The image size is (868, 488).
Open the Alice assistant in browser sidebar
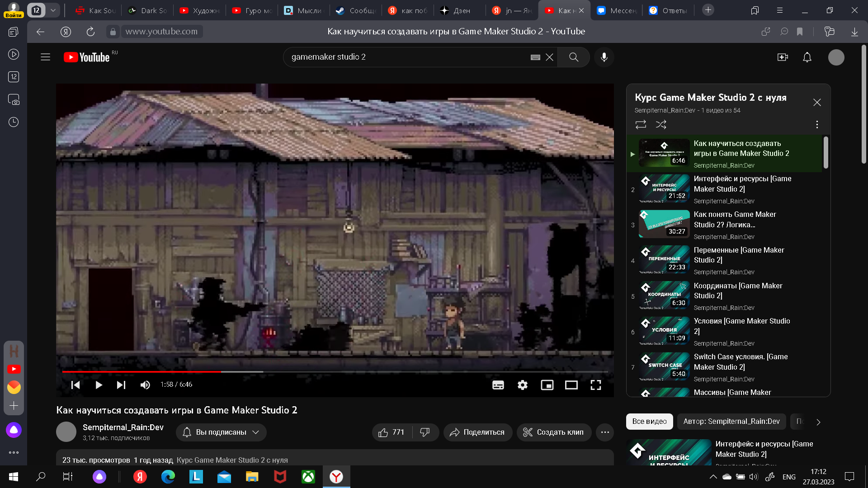14,430
